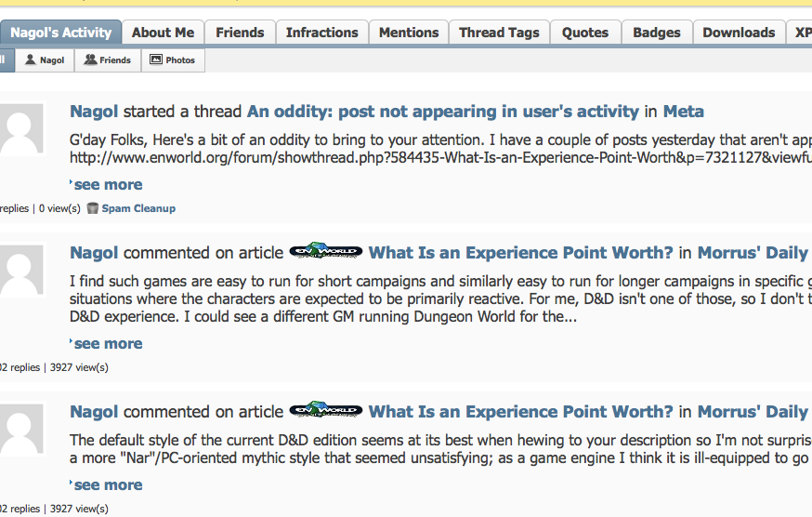This screenshot has width=812, height=517.
Task: Click the person icon in the Nagol sub-tab
Action: (31, 60)
